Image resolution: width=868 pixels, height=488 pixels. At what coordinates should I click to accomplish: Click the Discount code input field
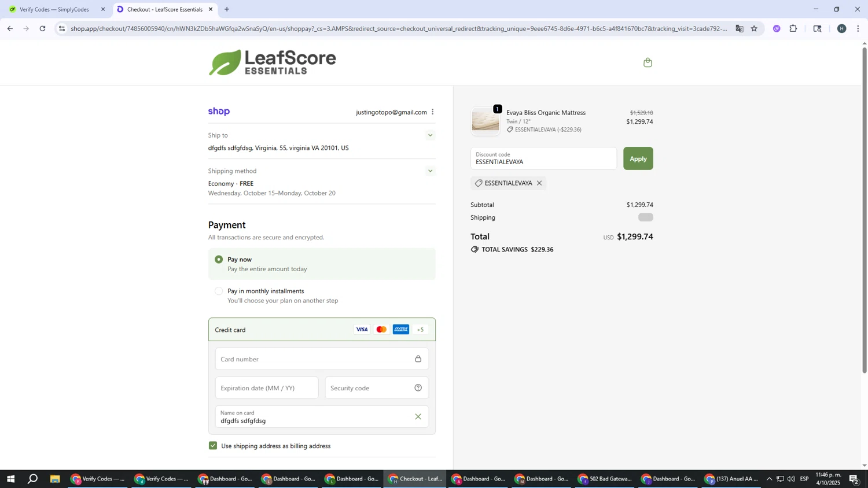pyautogui.click(x=543, y=158)
